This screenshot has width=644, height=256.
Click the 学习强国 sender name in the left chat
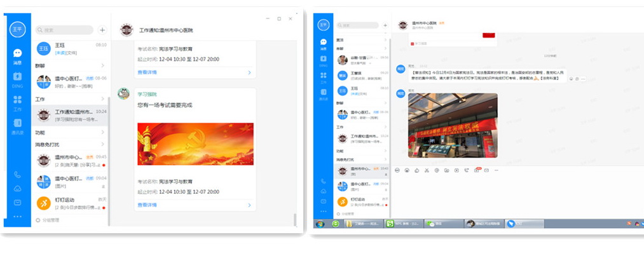click(147, 94)
